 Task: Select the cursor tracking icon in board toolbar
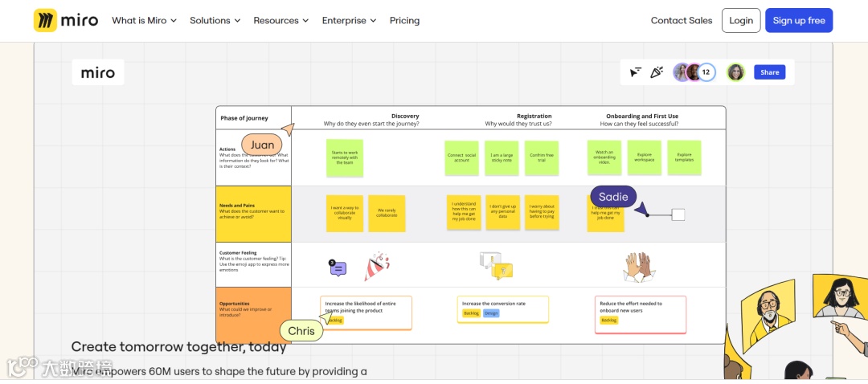click(x=636, y=72)
